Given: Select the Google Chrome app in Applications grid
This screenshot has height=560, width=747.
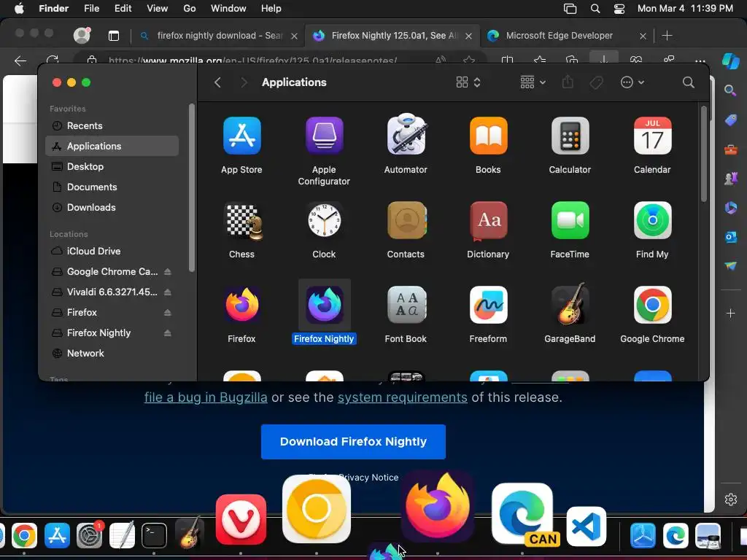Looking at the screenshot, I should 653,305.
